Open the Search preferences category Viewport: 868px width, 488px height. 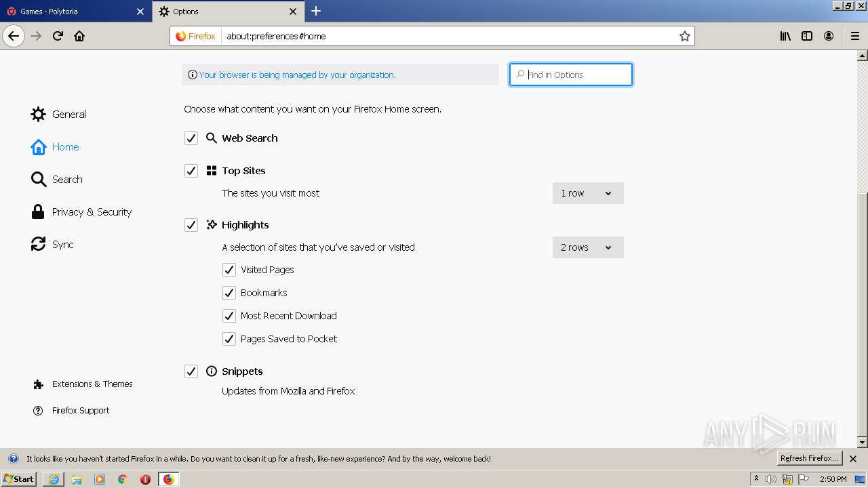click(57, 180)
